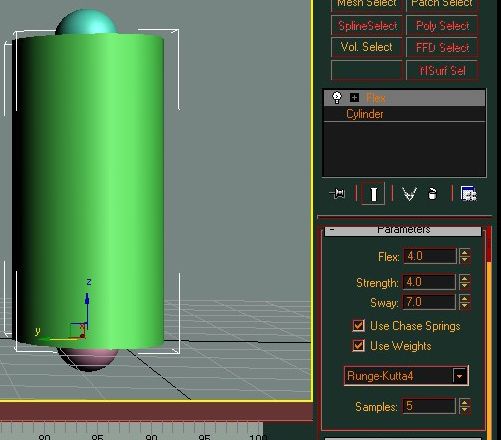Toggle Show End Result icon
This screenshot has height=440, width=501.
(373, 194)
